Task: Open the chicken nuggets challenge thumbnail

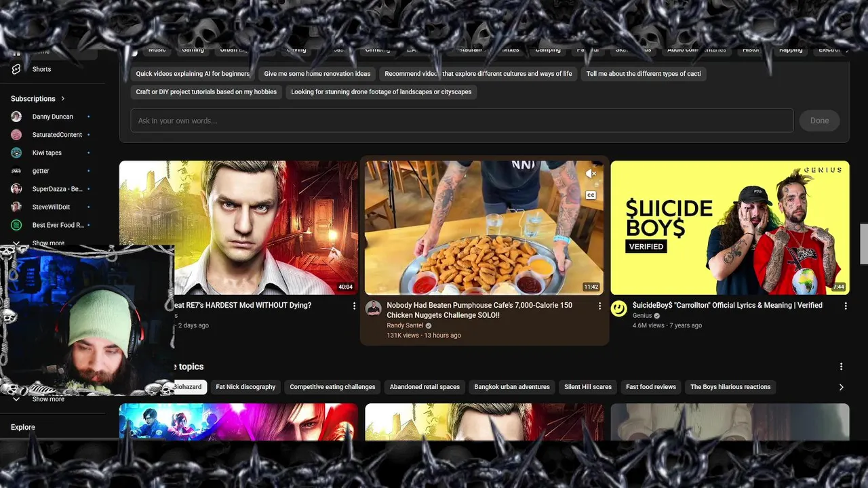Action: tap(484, 228)
